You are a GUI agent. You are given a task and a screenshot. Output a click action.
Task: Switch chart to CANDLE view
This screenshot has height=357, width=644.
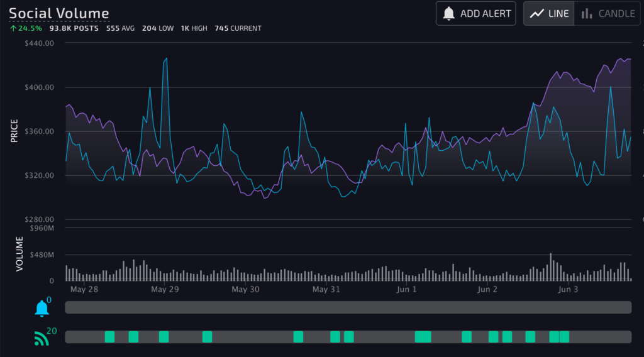coord(608,13)
